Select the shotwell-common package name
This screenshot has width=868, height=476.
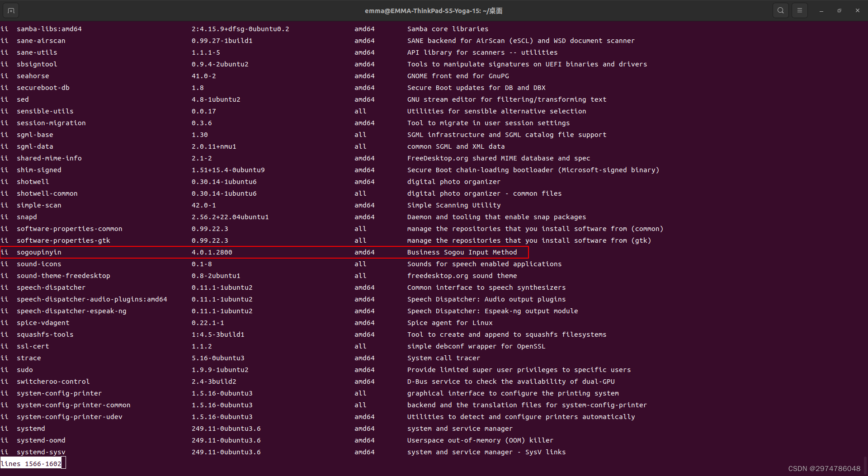pos(47,193)
